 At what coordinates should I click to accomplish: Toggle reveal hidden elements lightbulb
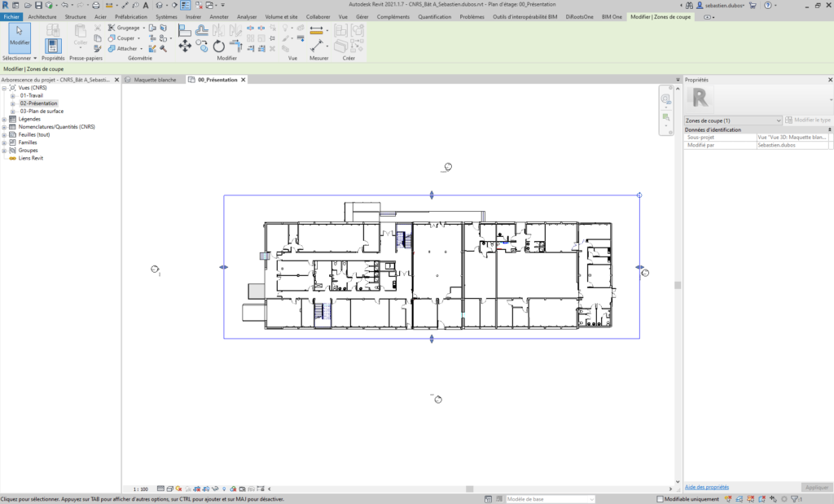point(224,489)
